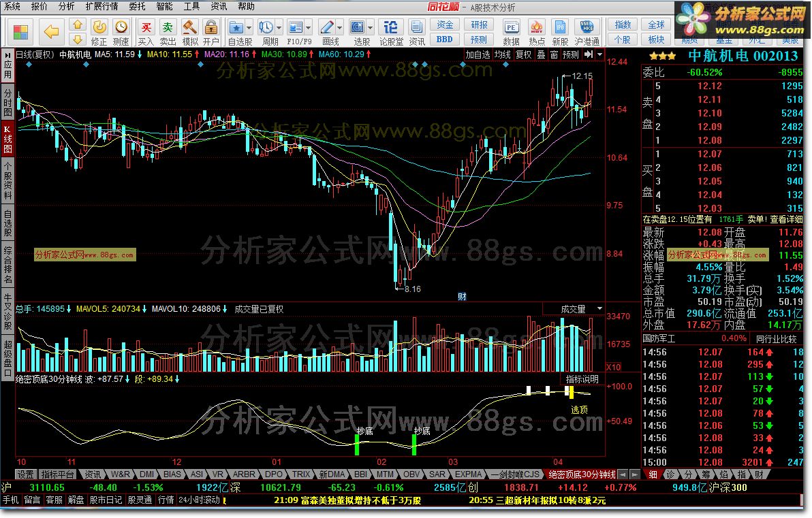The height and width of the screenshot is (518, 812).
Task: Select the EXPMA indicator tab
Action: (x=468, y=474)
